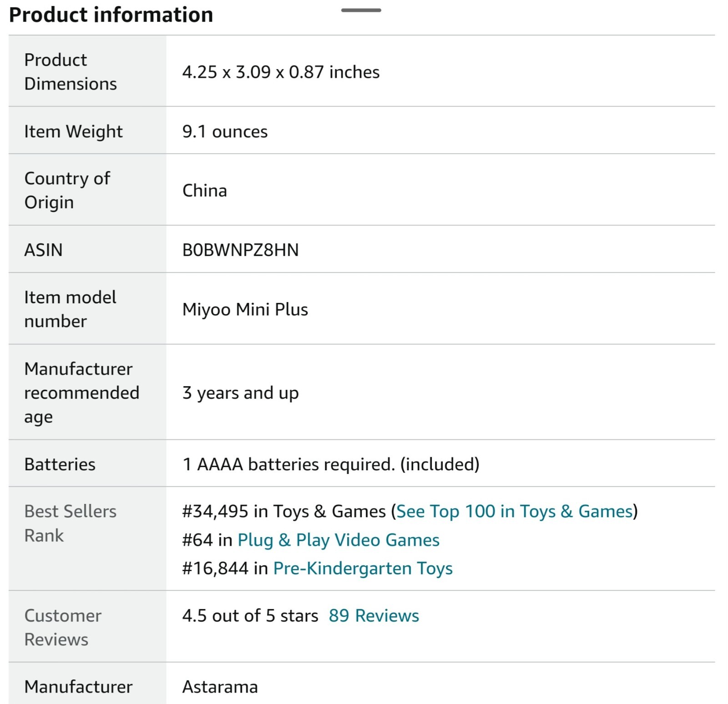Select the Product information heading
This screenshot has width=728, height=704.
pos(111,15)
